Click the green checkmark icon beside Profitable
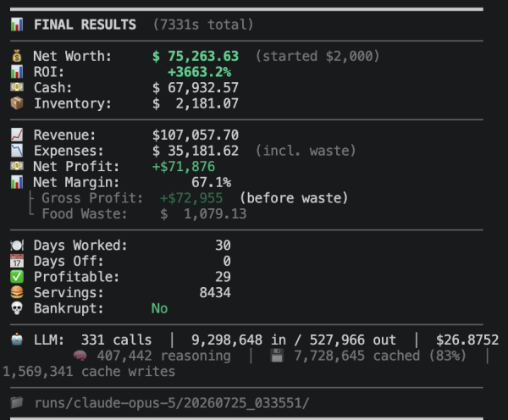This screenshot has height=420, width=508. (17, 277)
